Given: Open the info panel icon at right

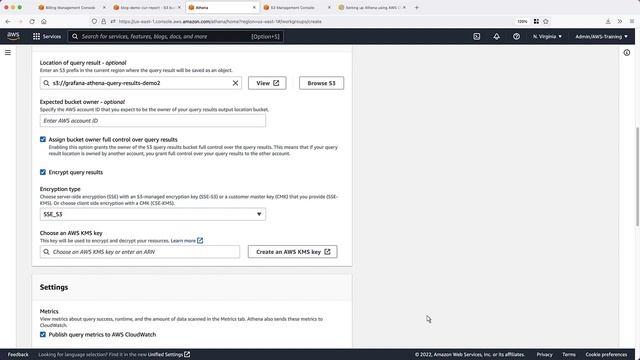Looking at the screenshot, I should (x=627, y=53).
